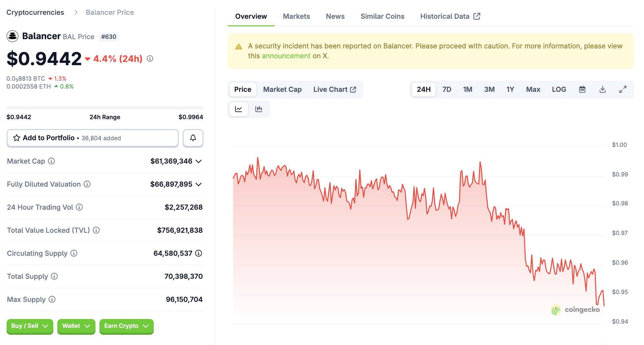This screenshot has height=345, width=644.
Task: Go to Cryptocurrencies breadcrumb
Action: (35, 13)
